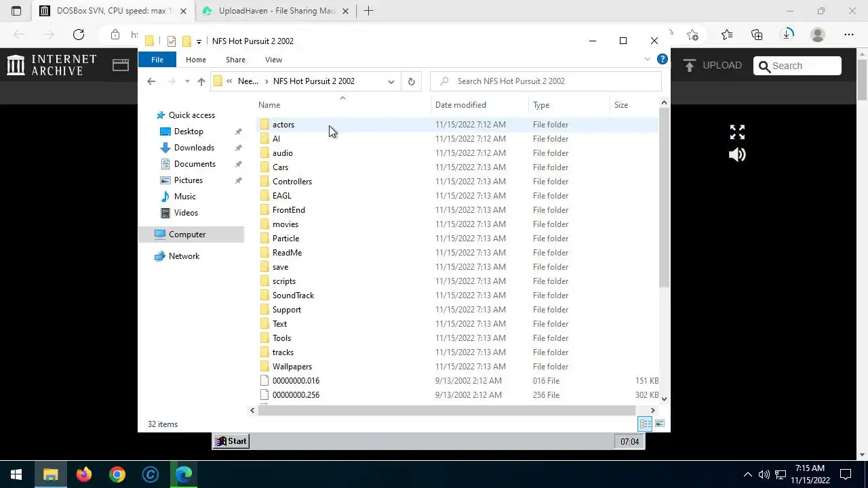Open Edge tab actions menu icon
The width and height of the screenshot is (868, 488).
click(x=16, y=11)
